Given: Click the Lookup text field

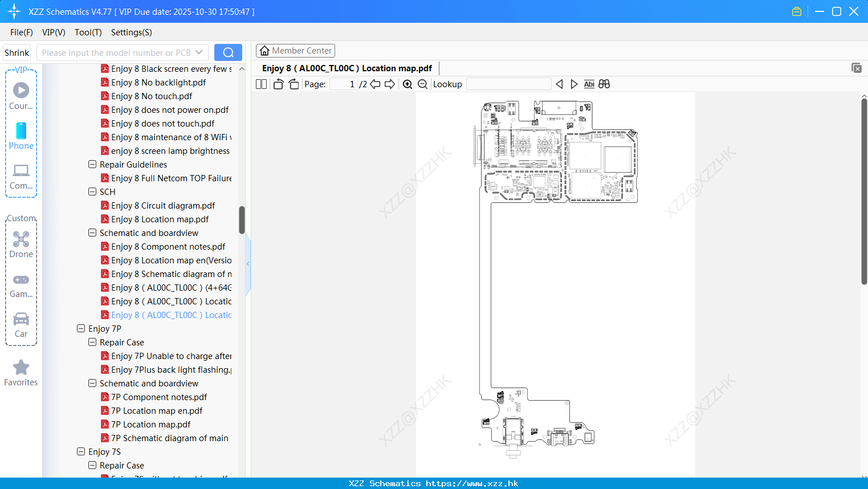Looking at the screenshot, I should [x=509, y=84].
